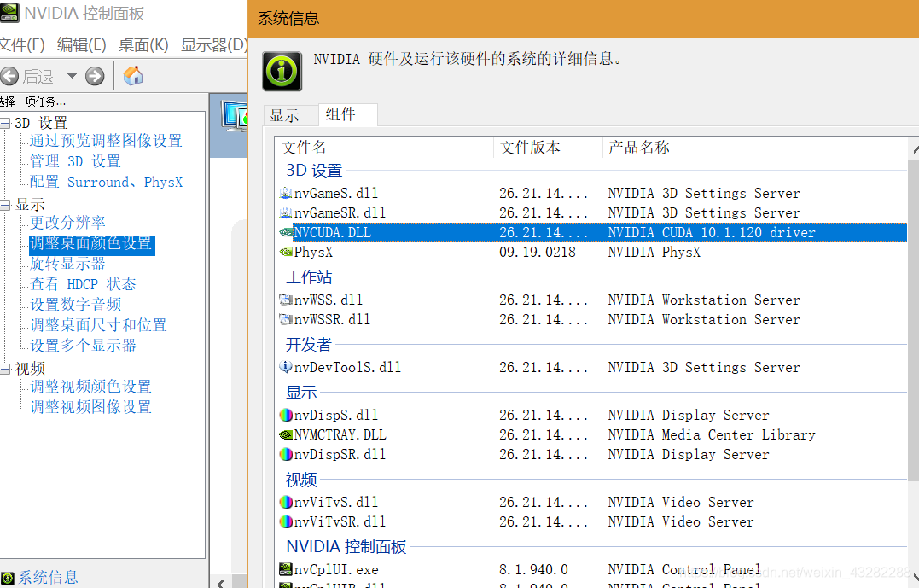Collapse the 3D 设置 tree node
The height and width of the screenshot is (588, 919).
(x=5, y=123)
